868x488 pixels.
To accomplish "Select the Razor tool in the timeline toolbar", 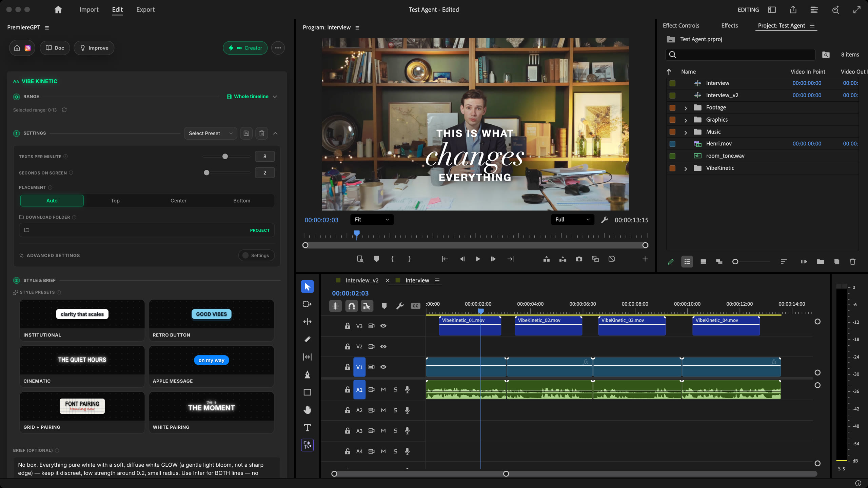I will point(307,339).
